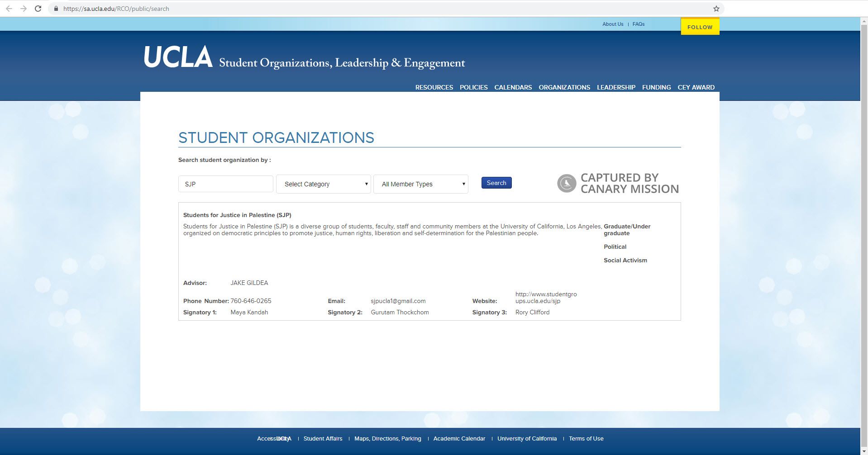This screenshot has width=868, height=455.
Task: Go to the RESOURCES menu item
Action: 434,87
